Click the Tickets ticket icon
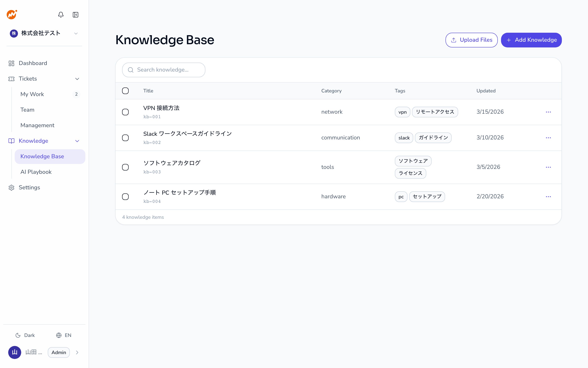Screen dimensions: 588x368 click(11, 79)
